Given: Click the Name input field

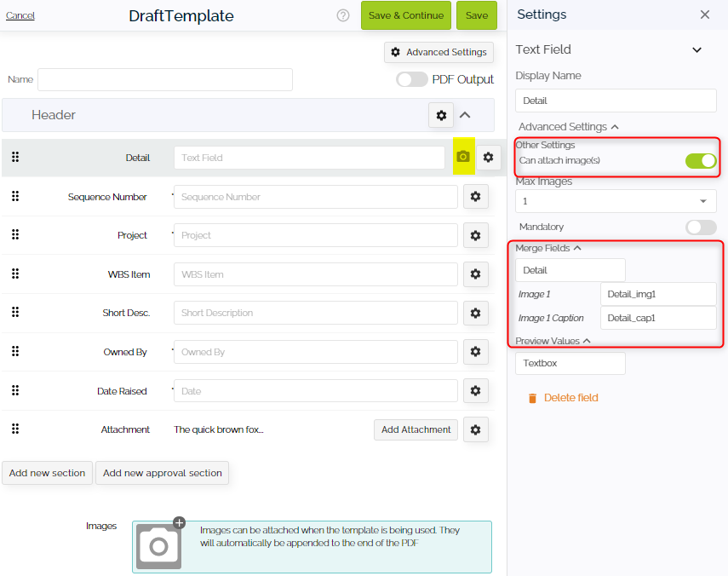Looking at the screenshot, I should tap(164, 79).
